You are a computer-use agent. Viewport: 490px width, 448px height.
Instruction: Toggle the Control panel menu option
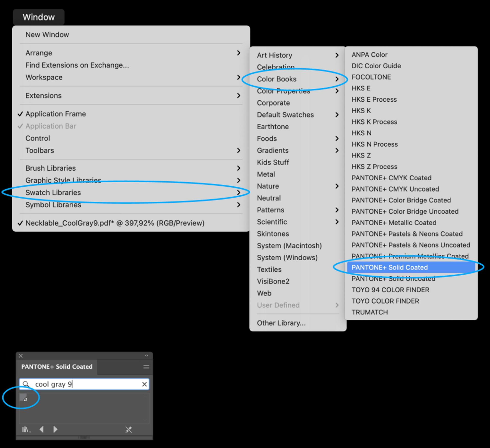point(38,138)
